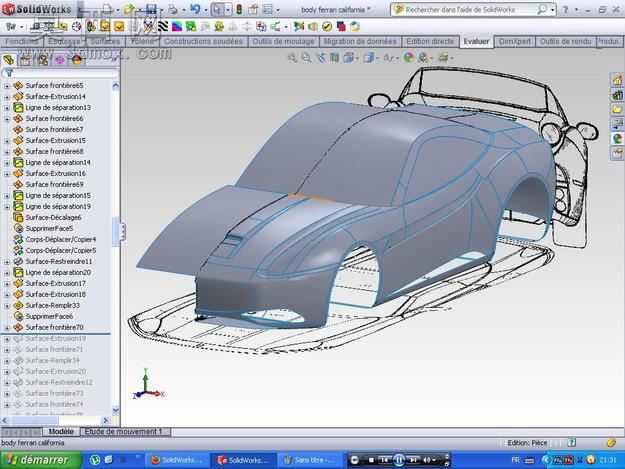
Task: Open the View Orientation dropdown arrow
Action: point(357,58)
